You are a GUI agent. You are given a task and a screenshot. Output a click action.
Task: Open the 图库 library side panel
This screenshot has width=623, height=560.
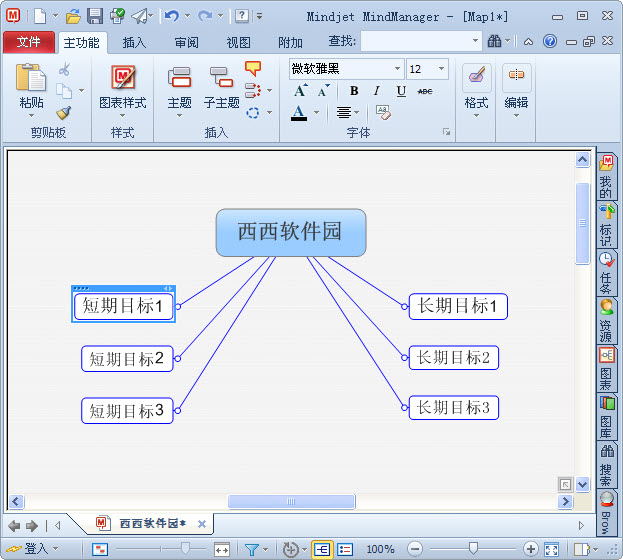pos(606,417)
